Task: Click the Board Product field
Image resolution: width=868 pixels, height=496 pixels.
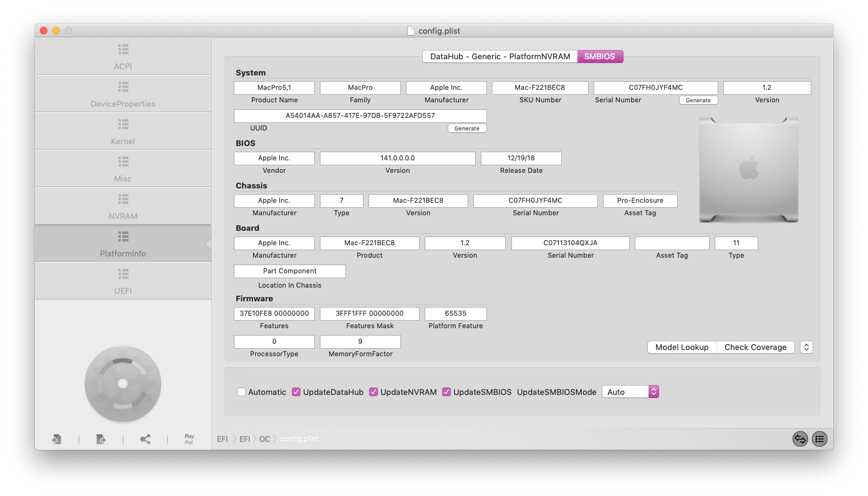Action: [x=370, y=243]
